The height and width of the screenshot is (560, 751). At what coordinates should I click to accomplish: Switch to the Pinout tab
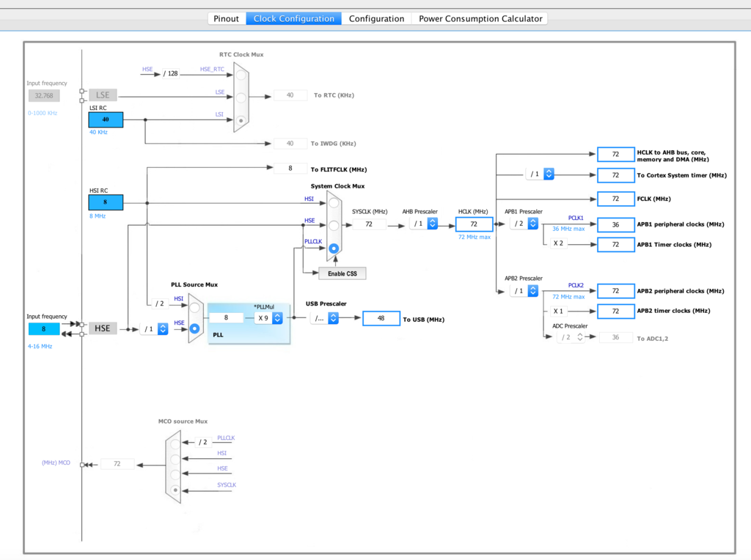(x=226, y=18)
